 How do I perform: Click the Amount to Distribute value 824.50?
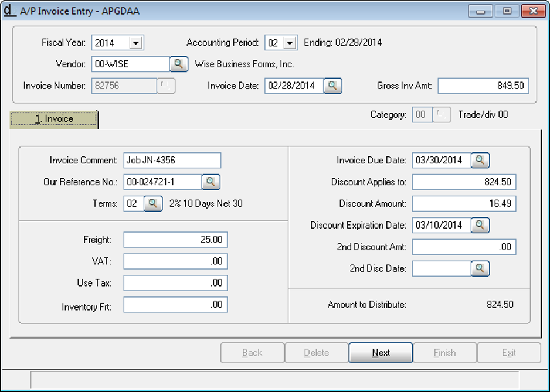500,304
